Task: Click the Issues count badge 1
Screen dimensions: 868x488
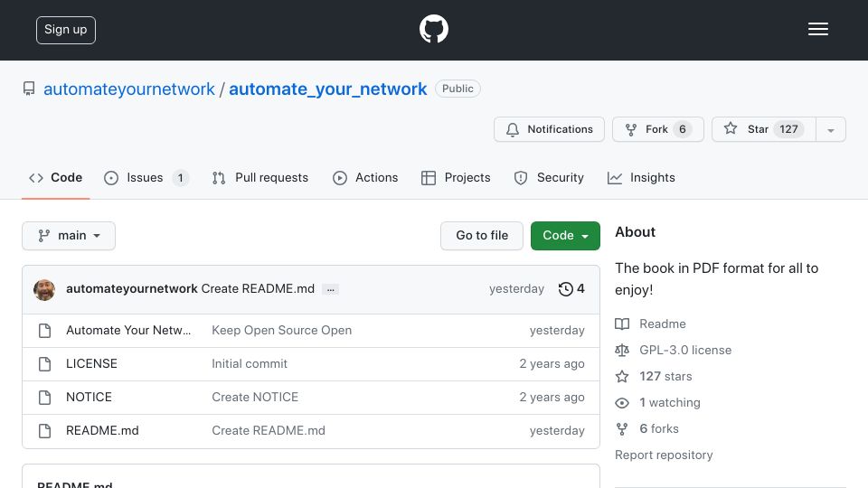Action: 180,178
